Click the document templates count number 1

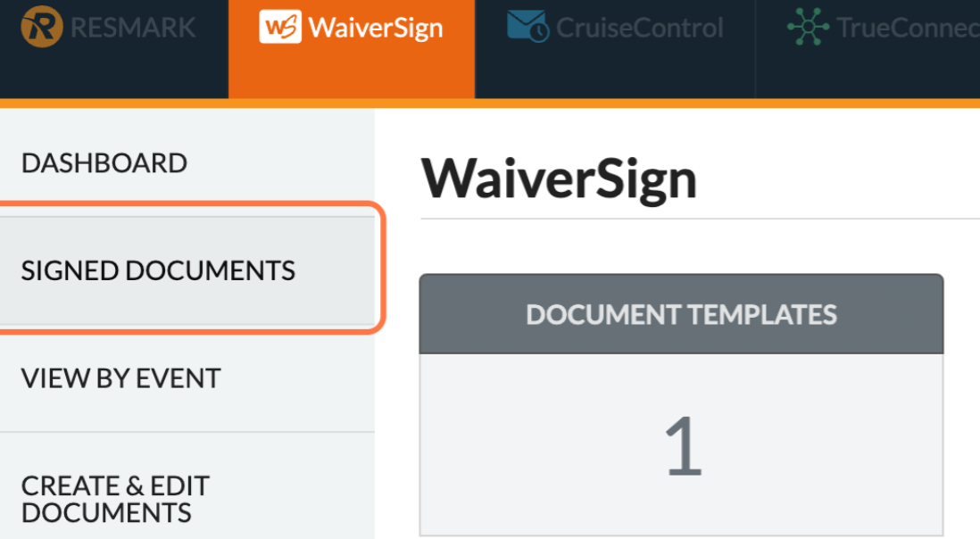(x=683, y=446)
